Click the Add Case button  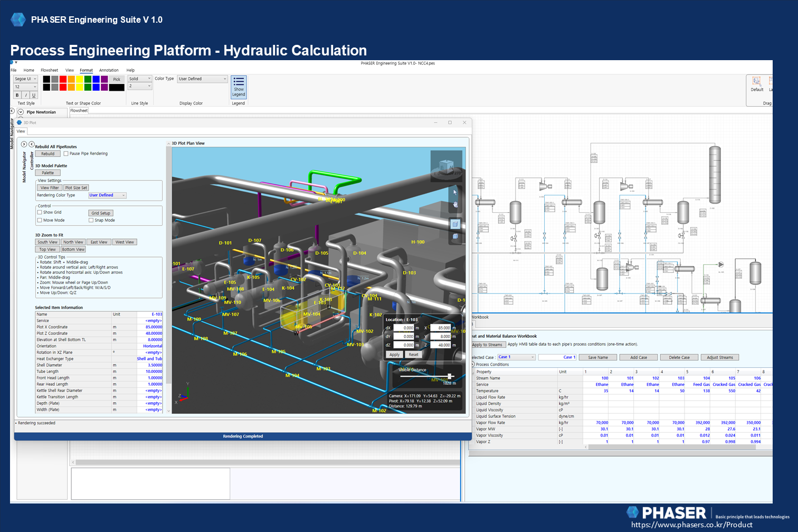click(639, 357)
